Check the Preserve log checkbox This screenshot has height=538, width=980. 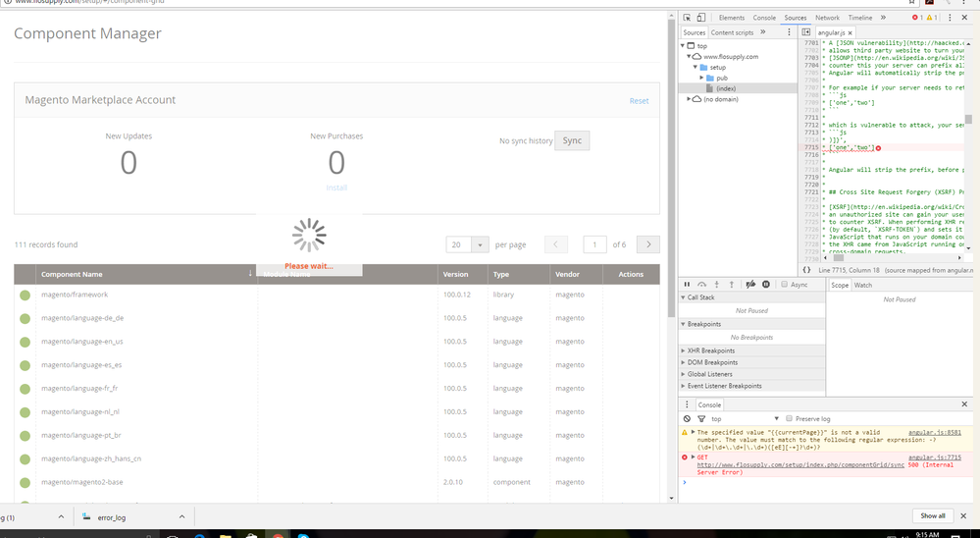[x=790, y=418]
